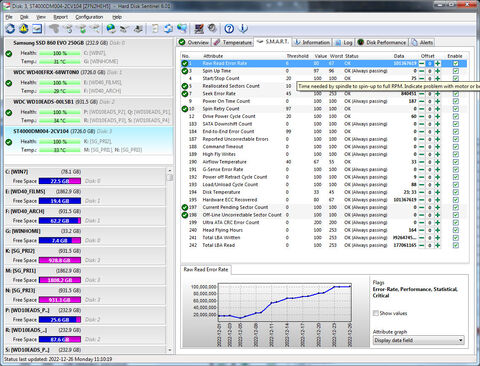Click the light-blue sync arrows toolbar icon
Viewport: 480px width, 366px height.
pos(168,29)
